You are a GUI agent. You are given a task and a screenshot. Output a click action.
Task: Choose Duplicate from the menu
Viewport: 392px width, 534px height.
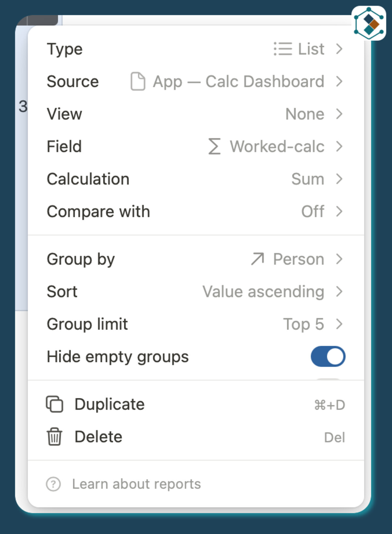coord(110,404)
